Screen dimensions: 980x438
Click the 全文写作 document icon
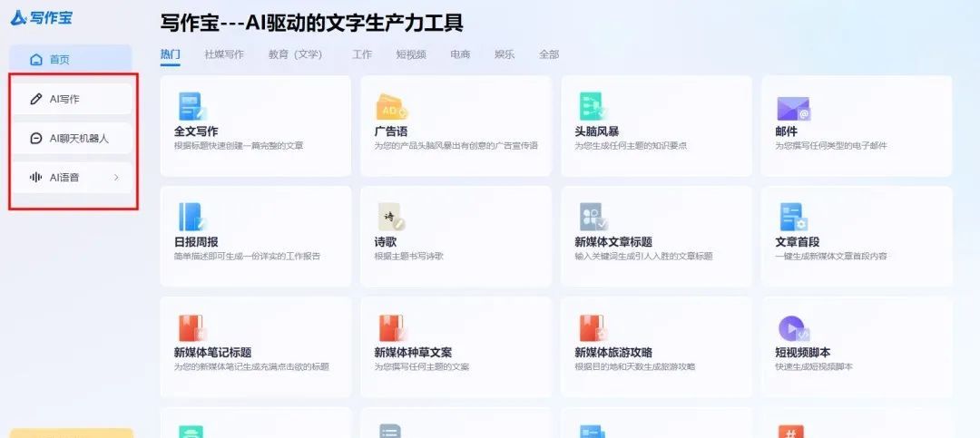click(191, 106)
